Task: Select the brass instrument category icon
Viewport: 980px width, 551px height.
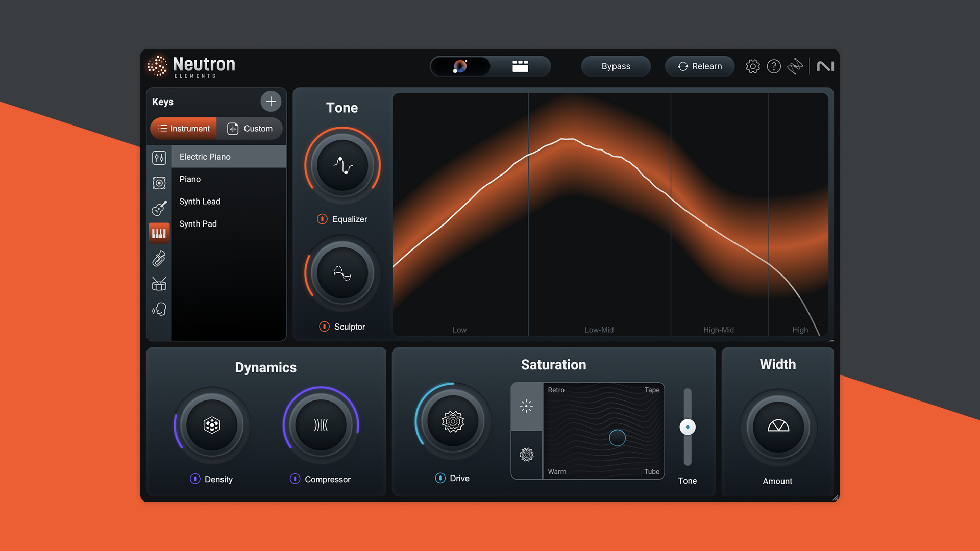Action: point(159,259)
